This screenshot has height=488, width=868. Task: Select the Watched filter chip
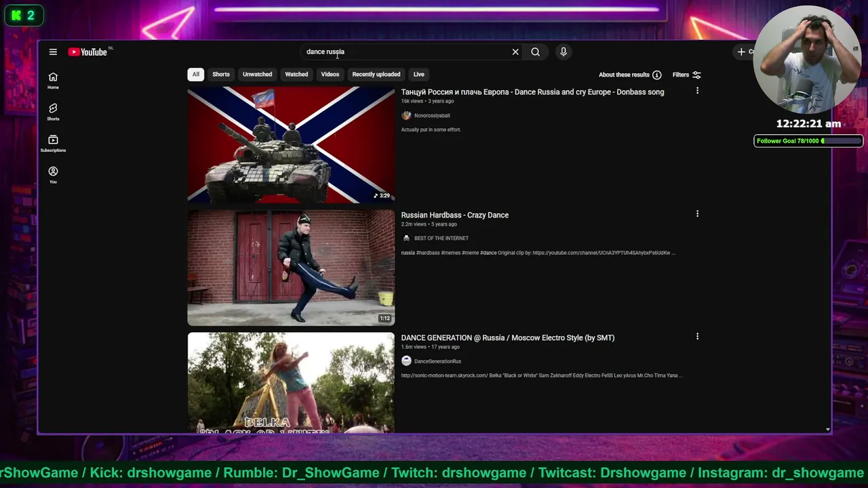pos(296,75)
